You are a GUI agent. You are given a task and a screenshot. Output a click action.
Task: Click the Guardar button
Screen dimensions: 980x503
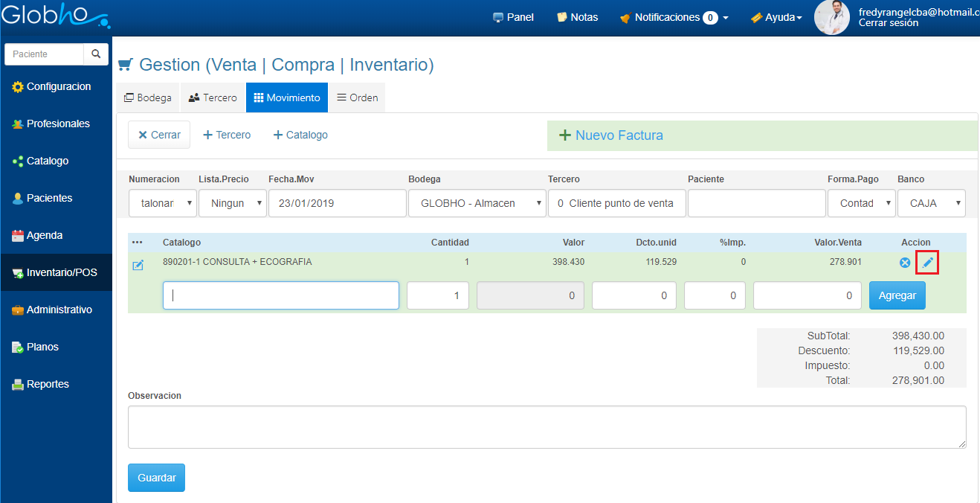(x=156, y=478)
